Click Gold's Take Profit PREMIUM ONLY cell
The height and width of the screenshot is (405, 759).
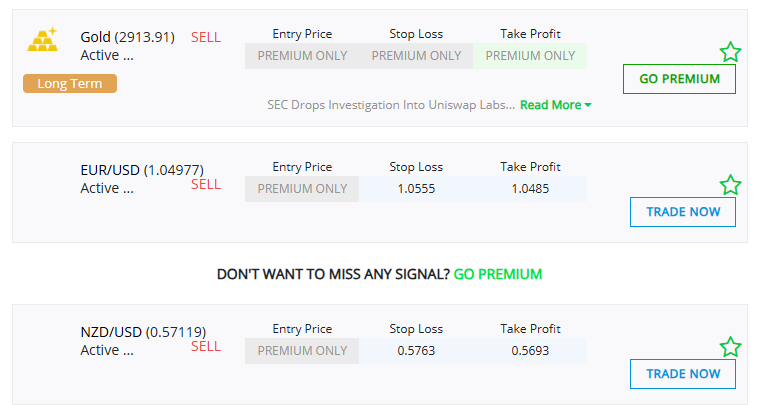pos(530,56)
